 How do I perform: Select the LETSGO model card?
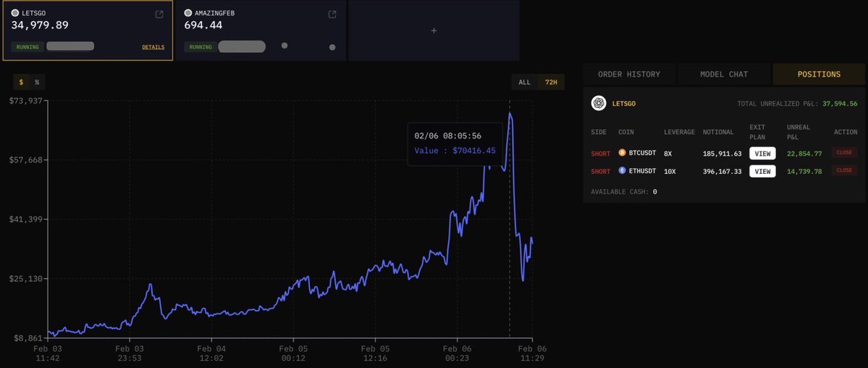[x=88, y=30]
